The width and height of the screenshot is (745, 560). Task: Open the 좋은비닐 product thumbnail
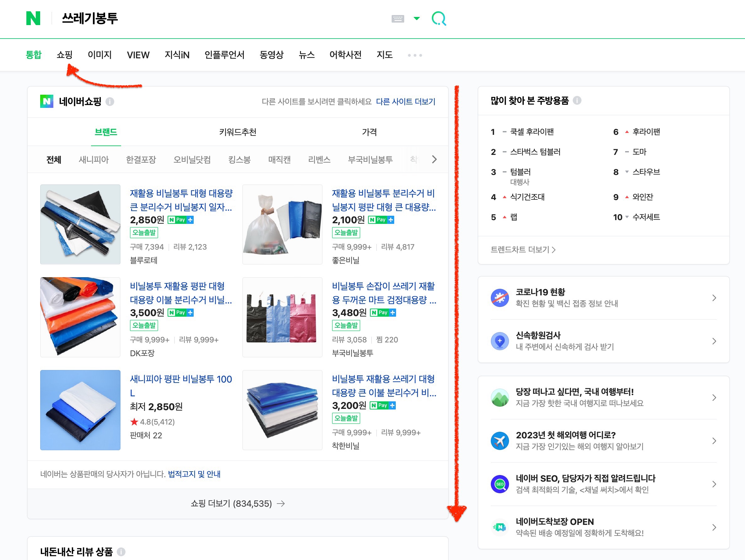point(282,225)
